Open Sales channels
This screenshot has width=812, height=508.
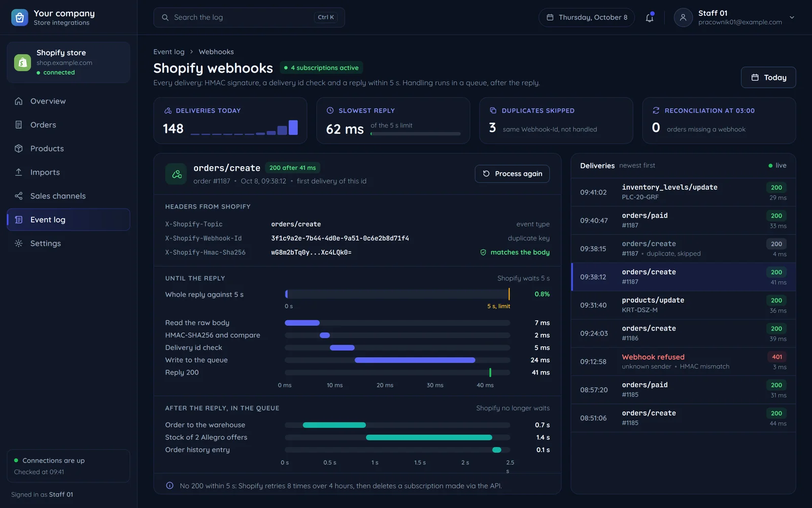pos(69,196)
